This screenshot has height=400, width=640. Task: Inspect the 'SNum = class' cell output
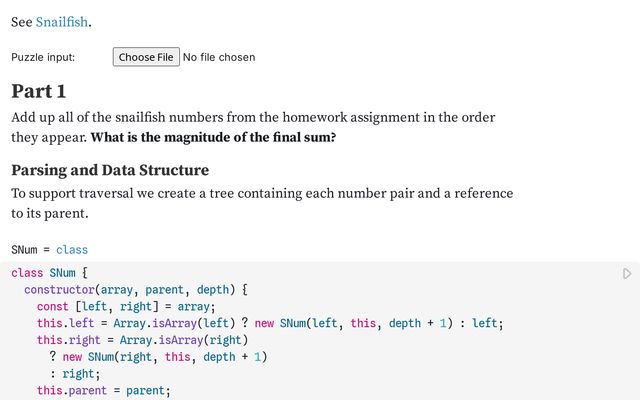[x=50, y=249]
